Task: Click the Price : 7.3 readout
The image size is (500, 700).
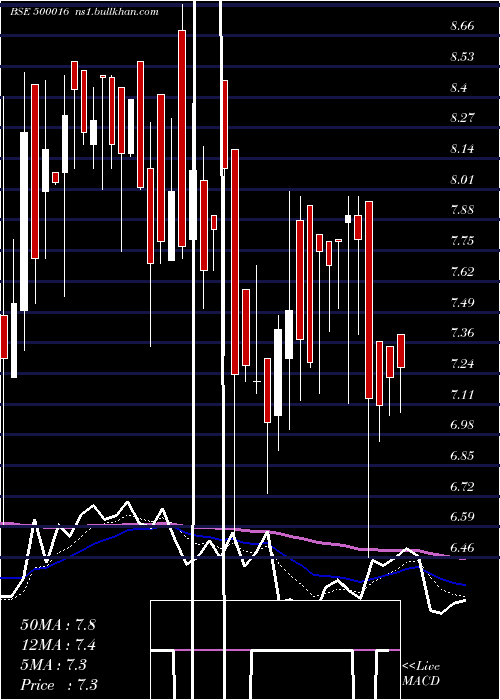Action: 59,685
